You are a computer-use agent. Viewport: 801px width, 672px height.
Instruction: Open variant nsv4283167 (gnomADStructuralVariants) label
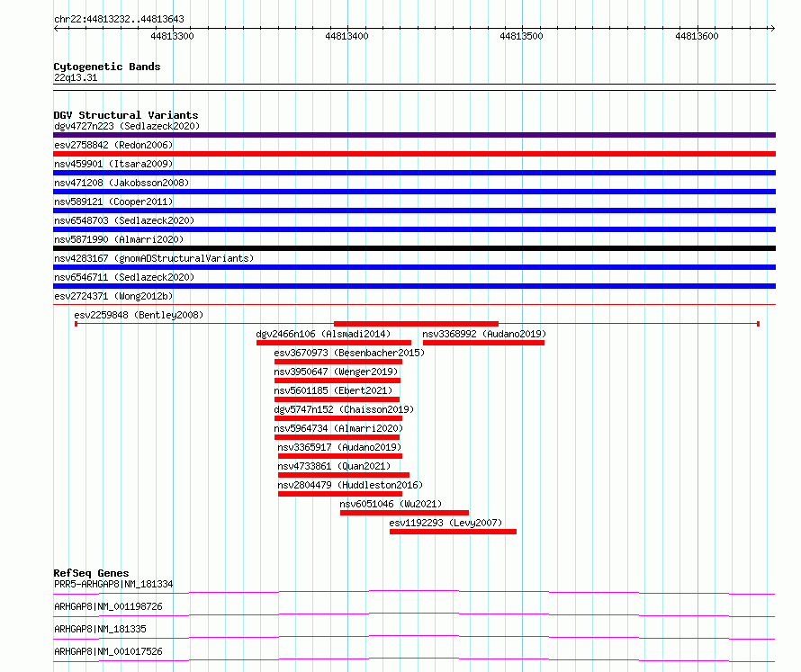coord(154,258)
